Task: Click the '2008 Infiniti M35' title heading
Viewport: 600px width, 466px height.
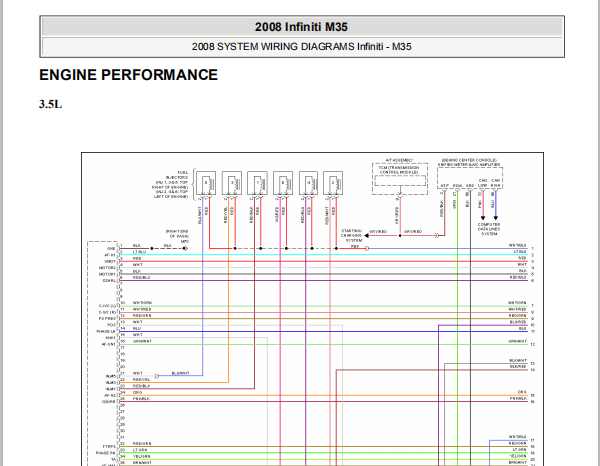Action: [x=301, y=27]
